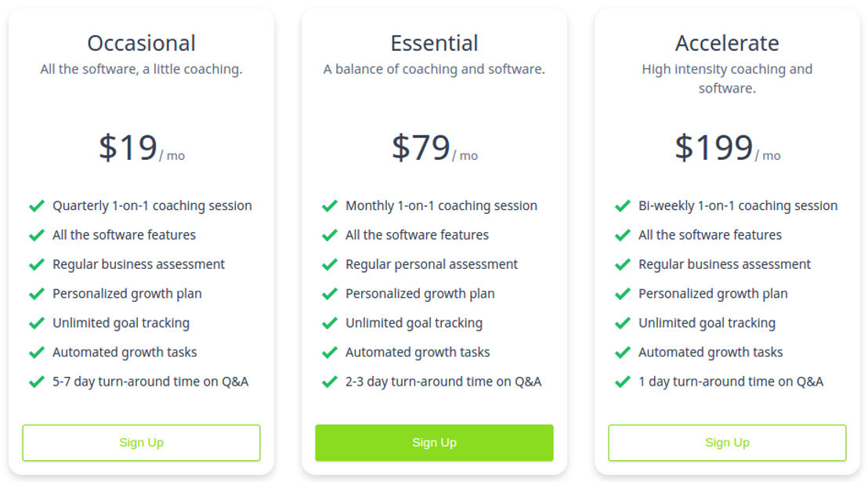The image size is (868, 482).
Task: Click checkmark next to 1 day turn-around
Action: (x=622, y=382)
